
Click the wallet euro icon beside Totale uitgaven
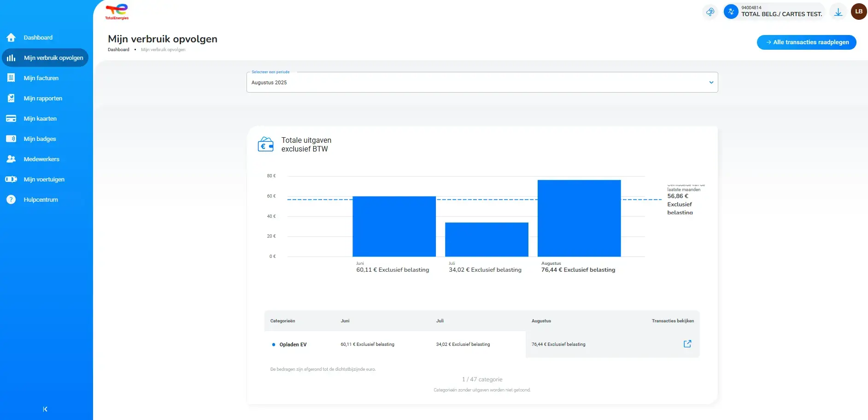pos(265,144)
